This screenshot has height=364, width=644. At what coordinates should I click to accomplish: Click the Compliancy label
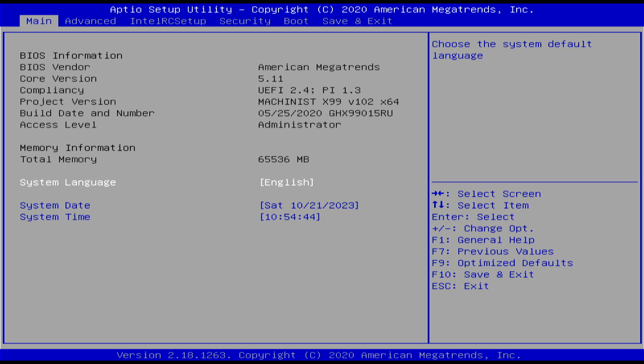(x=52, y=90)
